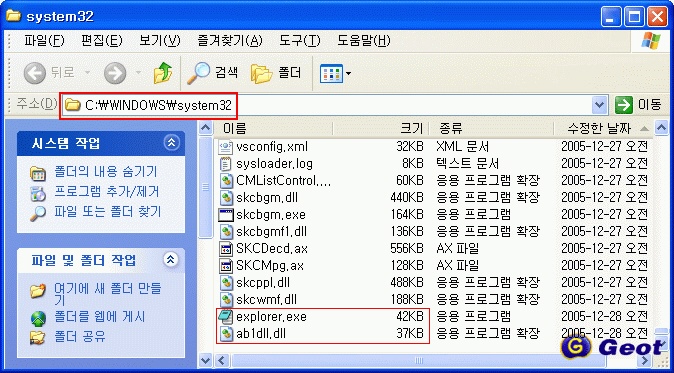Open the 파일(F) menu
674x373 pixels.
(44, 41)
